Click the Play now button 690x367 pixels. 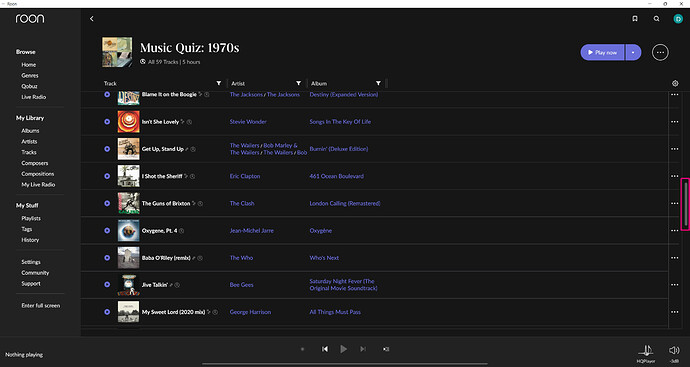click(602, 52)
